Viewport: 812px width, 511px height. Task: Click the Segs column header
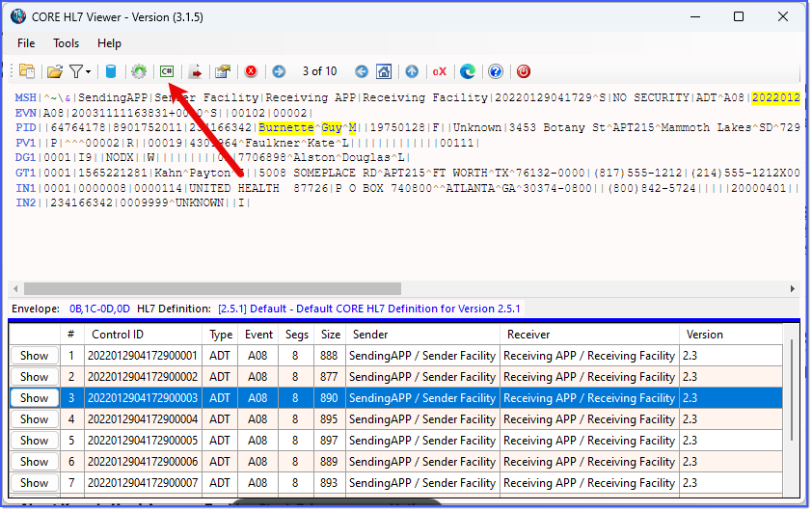pyautogui.click(x=296, y=335)
